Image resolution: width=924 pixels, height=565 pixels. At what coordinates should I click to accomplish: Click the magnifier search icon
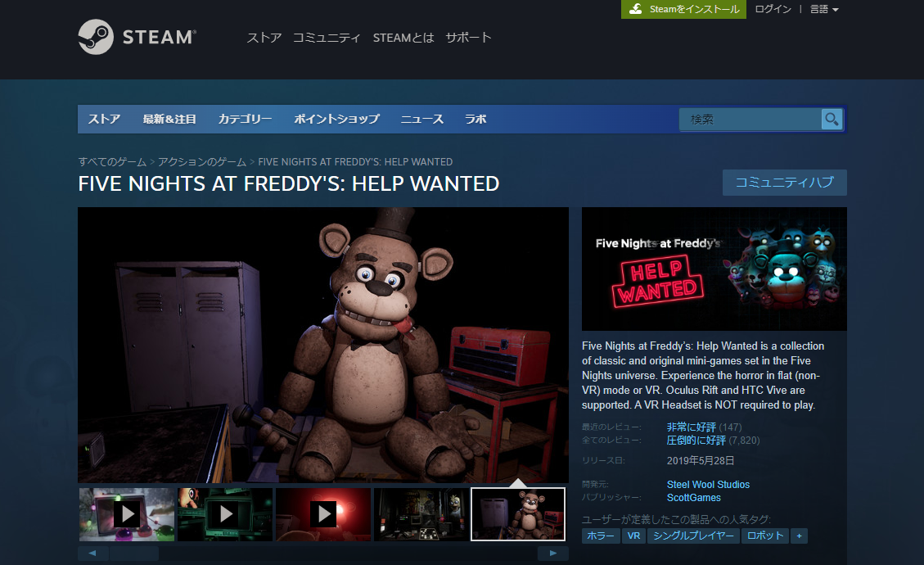pyautogui.click(x=832, y=120)
